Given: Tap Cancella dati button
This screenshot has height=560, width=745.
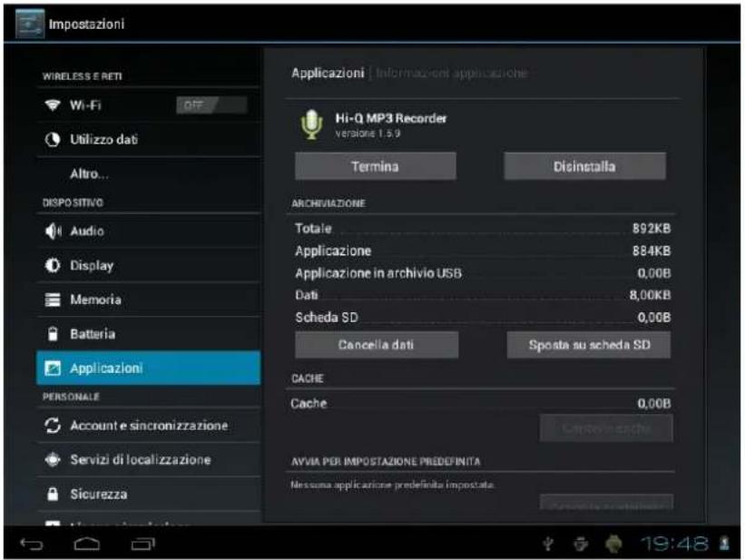Looking at the screenshot, I should [377, 345].
